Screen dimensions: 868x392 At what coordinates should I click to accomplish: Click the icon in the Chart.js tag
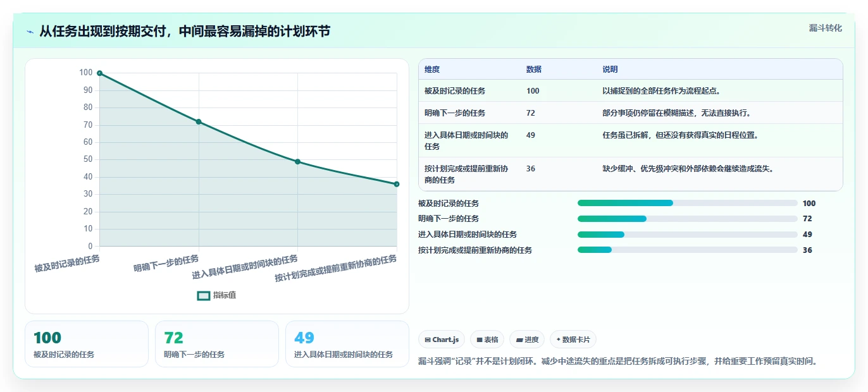pos(428,340)
